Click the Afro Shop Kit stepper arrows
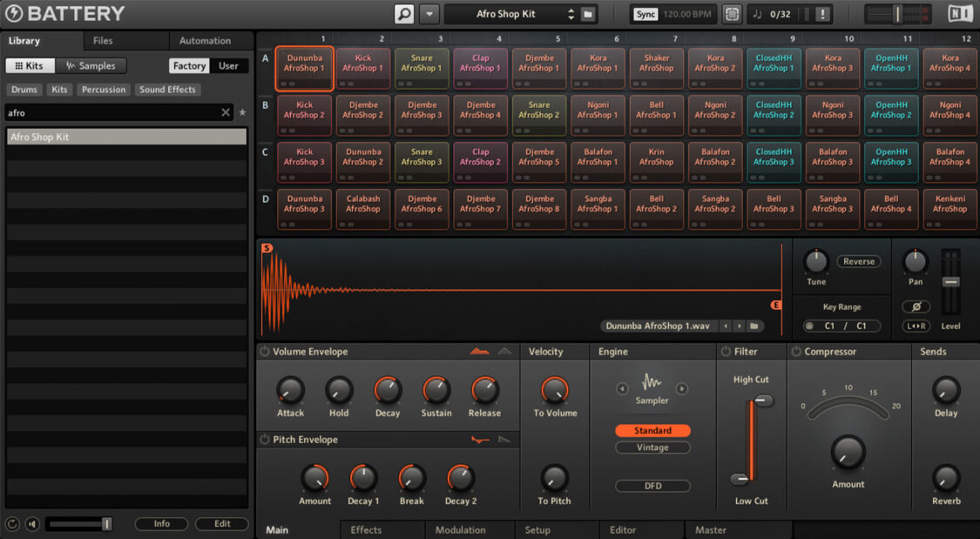Viewport: 980px width, 539px height. pyautogui.click(x=572, y=14)
